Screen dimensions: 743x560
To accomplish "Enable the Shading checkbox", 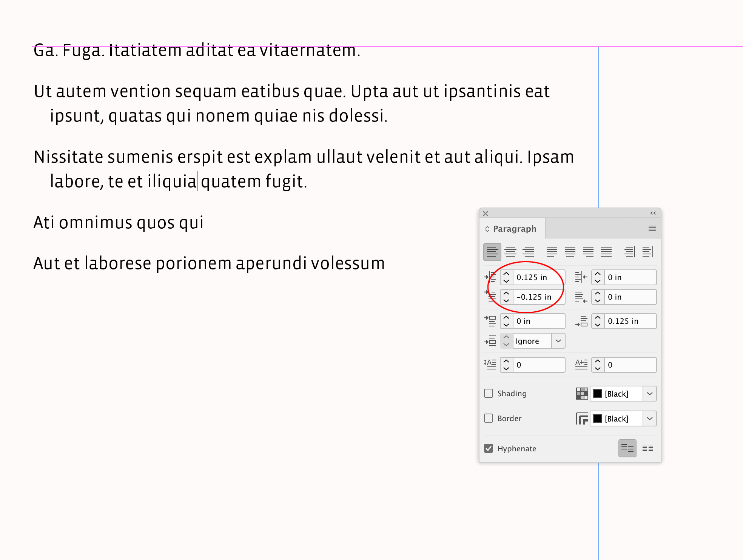I will pos(489,393).
